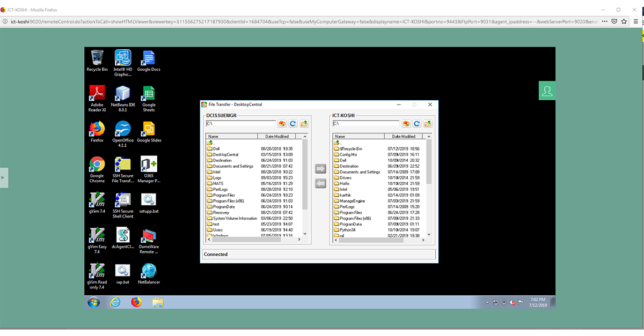The width and height of the screenshot is (644, 336).
Task: Click the home icon in ICT-KOSHI pane
Action: pos(407,124)
